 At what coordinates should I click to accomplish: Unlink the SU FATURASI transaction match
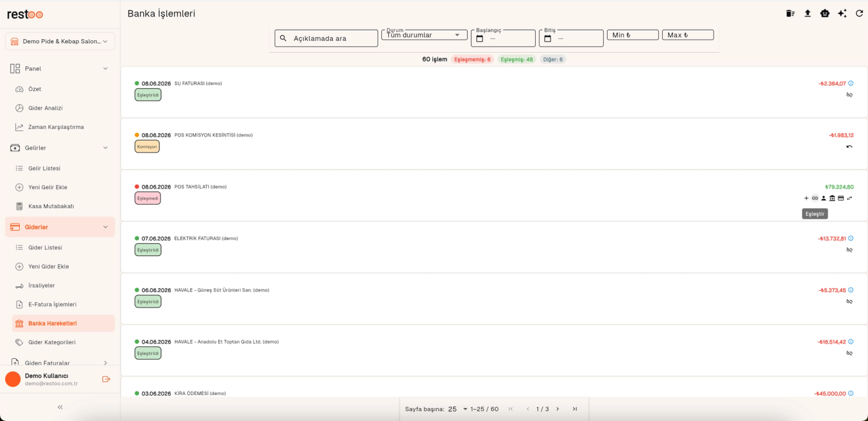tap(849, 95)
